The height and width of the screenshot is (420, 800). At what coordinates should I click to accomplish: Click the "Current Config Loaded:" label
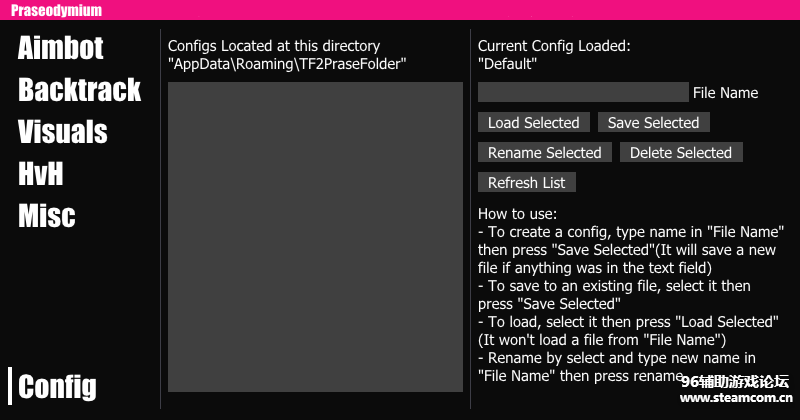(x=554, y=46)
